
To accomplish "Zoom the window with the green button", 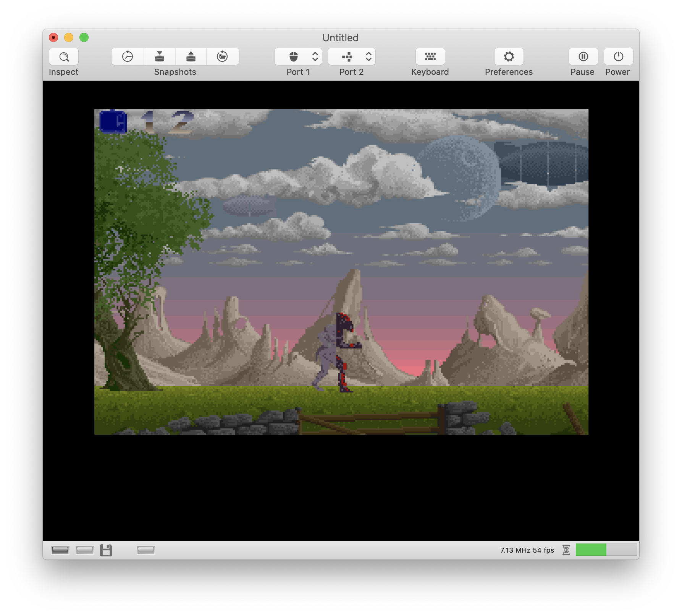I will (84, 37).
